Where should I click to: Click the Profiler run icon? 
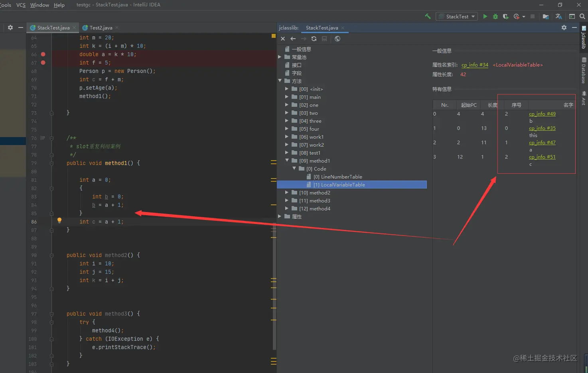point(517,16)
